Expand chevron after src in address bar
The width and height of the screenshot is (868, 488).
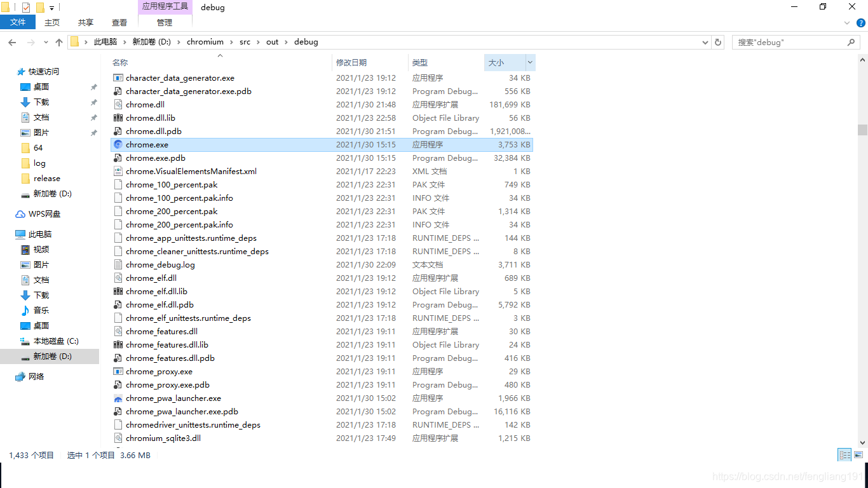[x=259, y=42]
